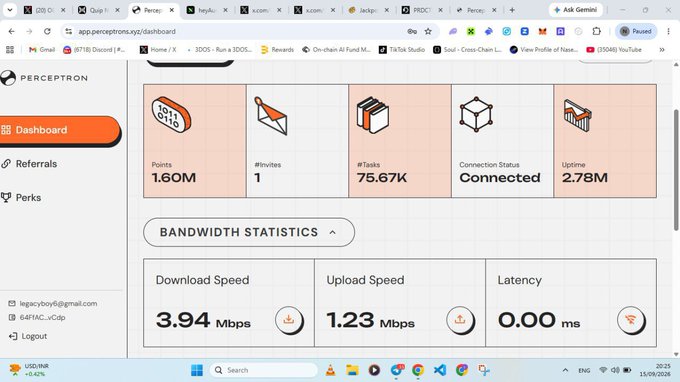Open the USD/INR taskbar widget
The image size is (680, 382).
[29, 370]
